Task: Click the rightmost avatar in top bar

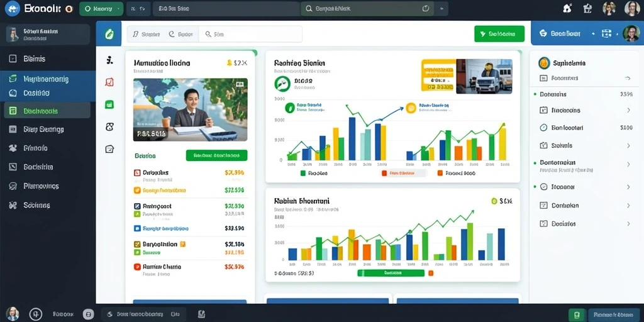Action: (x=631, y=8)
